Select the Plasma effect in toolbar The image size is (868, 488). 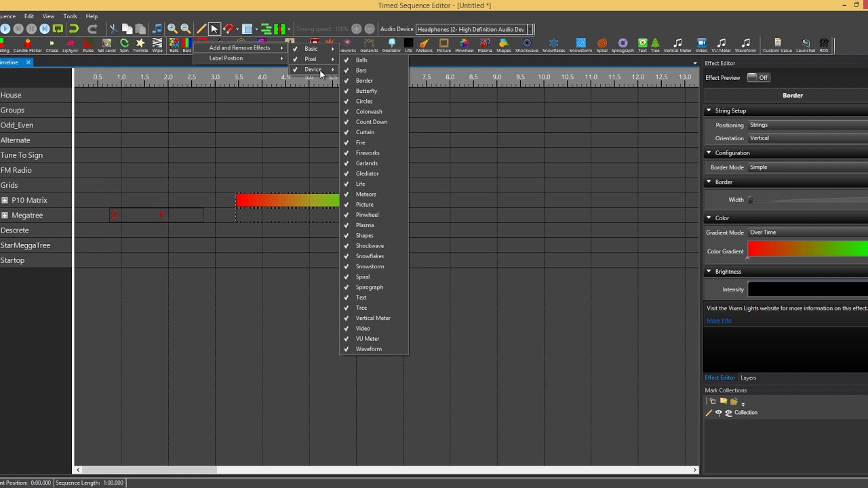tap(485, 45)
